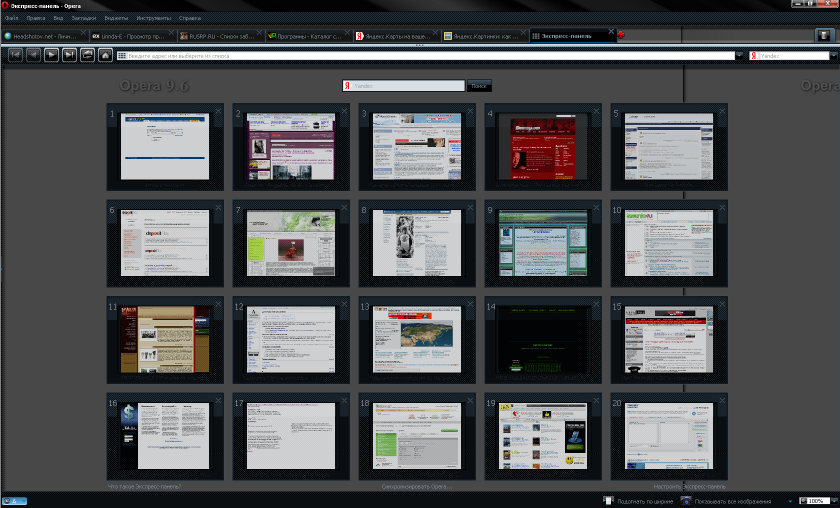Image resolution: width=840 pixels, height=508 pixels.
Task: Open the Справка menu
Action: click(x=190, y=18)
